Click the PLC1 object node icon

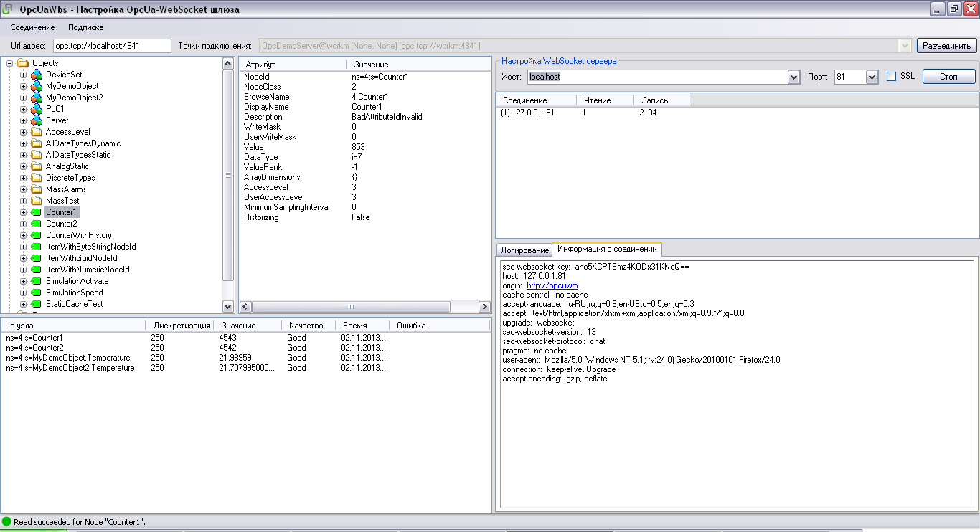[x=36, y=109]
